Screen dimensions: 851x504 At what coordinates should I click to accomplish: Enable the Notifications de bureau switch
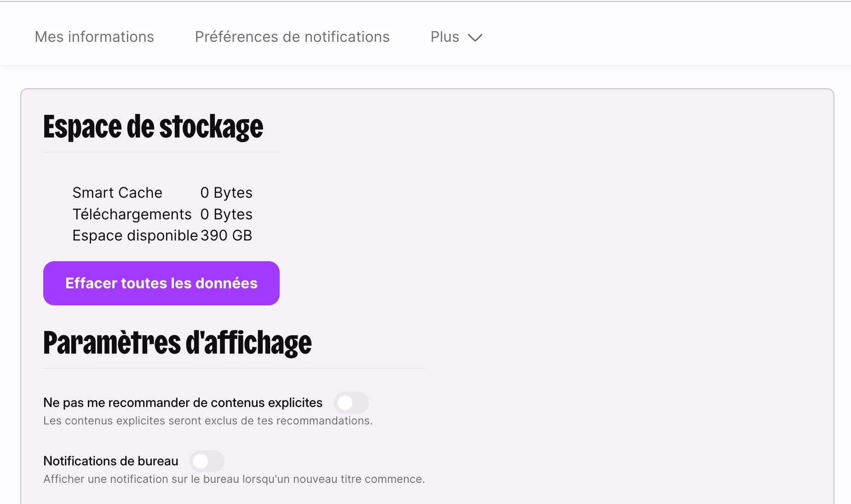pyautogui.click(x=207, y=461)
